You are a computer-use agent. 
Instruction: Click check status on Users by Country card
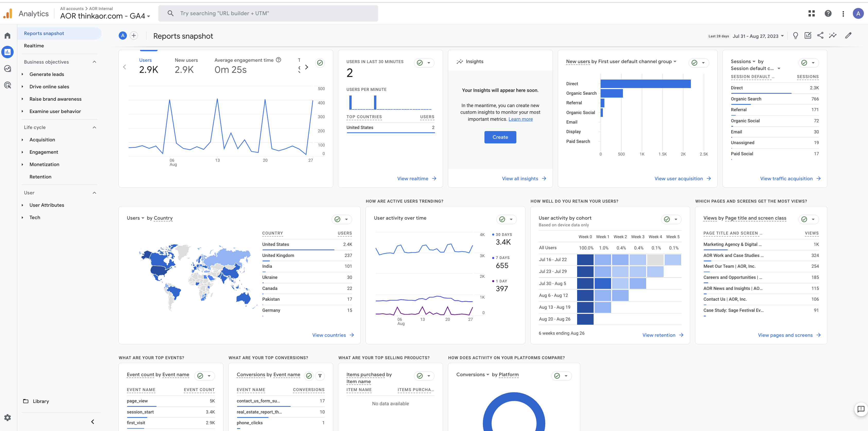click(337, 219)
